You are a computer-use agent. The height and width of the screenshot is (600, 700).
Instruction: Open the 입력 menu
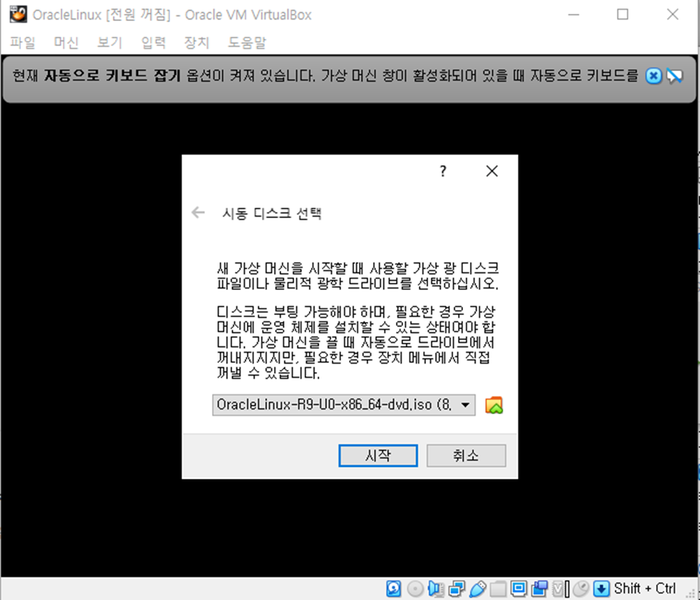(153, 43)
